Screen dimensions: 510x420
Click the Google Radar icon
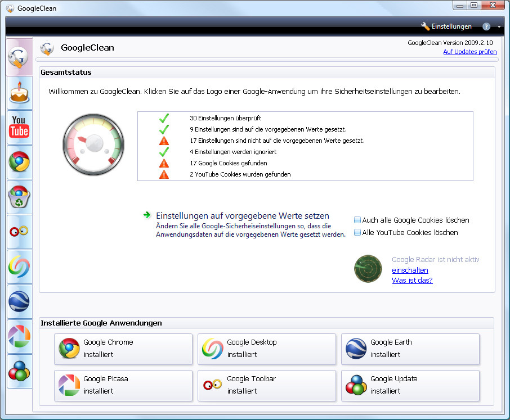click(x=368, y=269)
